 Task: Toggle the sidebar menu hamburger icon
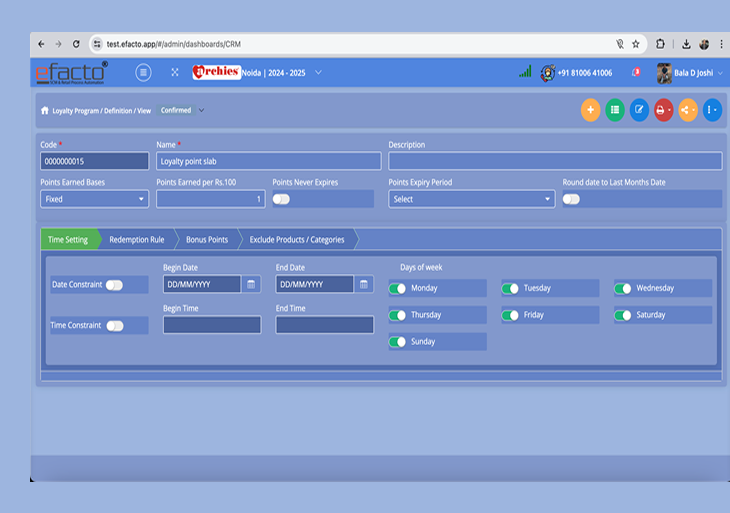[x=143, y=72]
